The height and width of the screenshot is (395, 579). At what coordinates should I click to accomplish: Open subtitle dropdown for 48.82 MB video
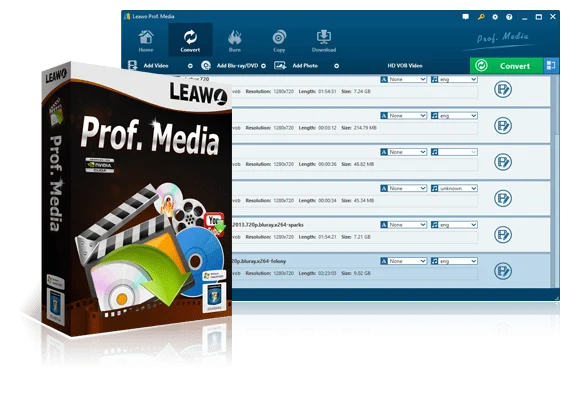403,152
